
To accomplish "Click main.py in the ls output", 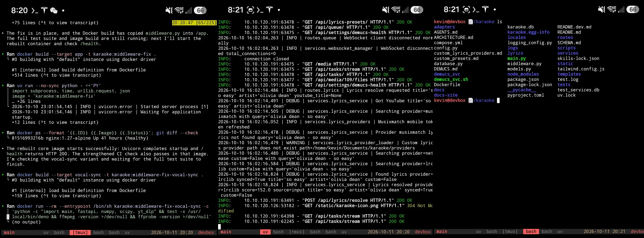I will [517, 58].
